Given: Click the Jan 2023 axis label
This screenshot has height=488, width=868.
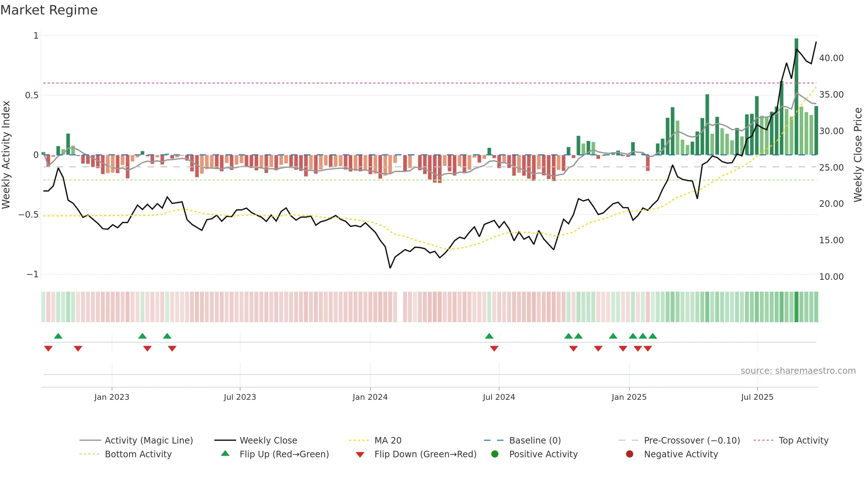Looking at the screenshot, I should tap(112, 397).
